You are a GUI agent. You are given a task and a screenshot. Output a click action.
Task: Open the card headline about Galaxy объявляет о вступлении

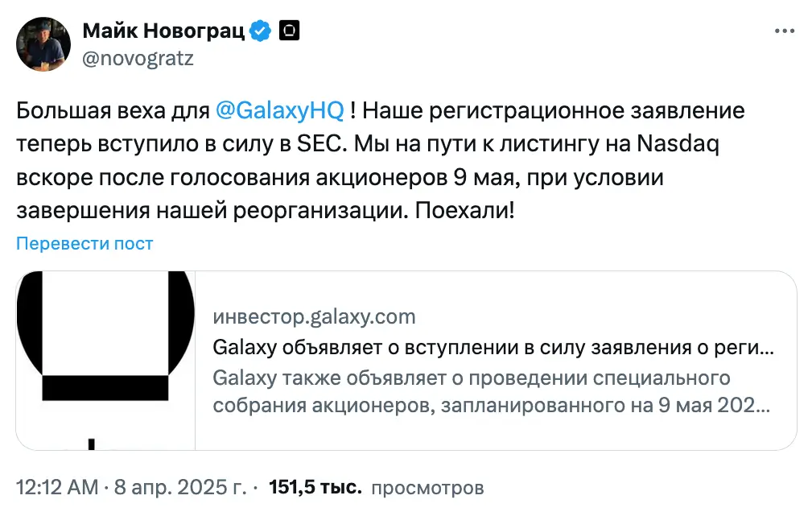tap(493, 348)
